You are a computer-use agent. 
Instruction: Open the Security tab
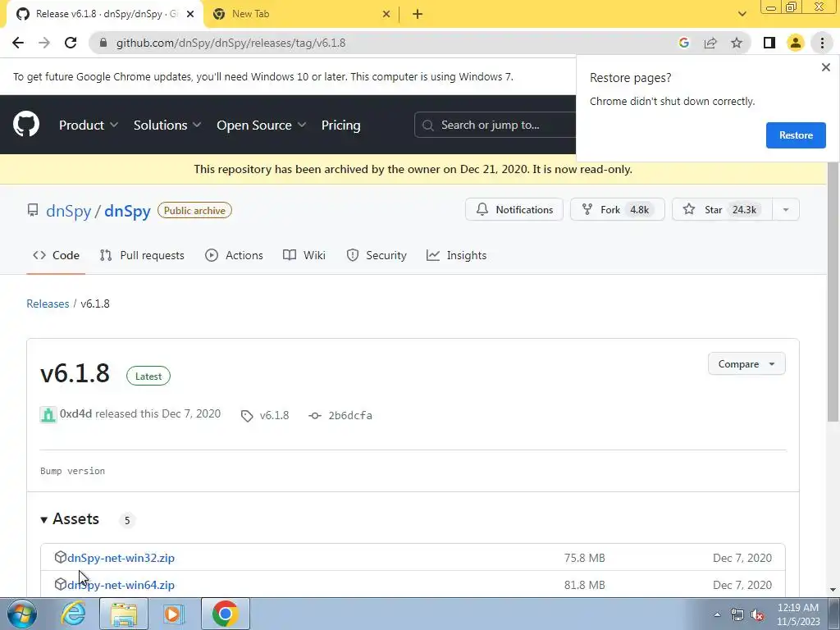pyautogui.click(x=377, y=256)
